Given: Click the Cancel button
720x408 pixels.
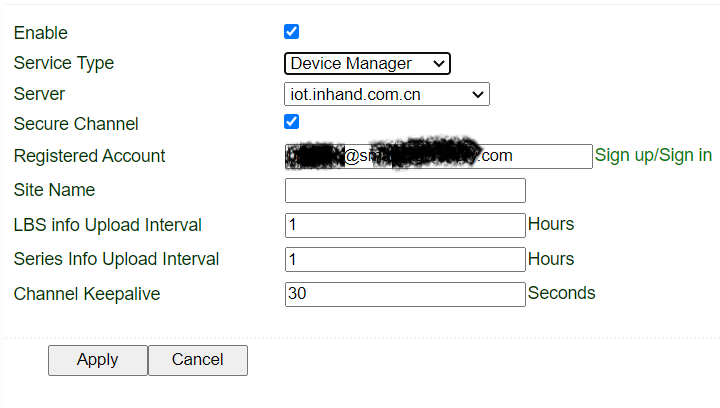Looking at the screenshot, I should (197, 360).
